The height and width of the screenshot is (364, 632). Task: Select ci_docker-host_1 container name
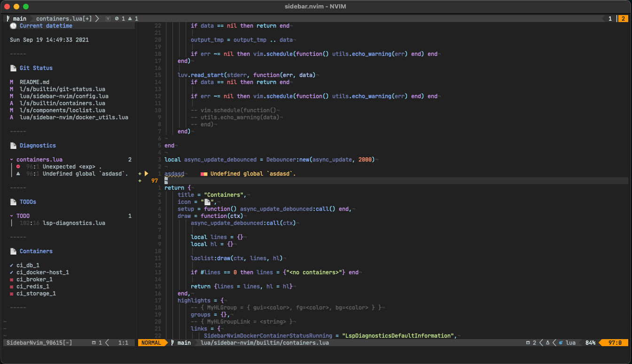(x=43, y=272)
